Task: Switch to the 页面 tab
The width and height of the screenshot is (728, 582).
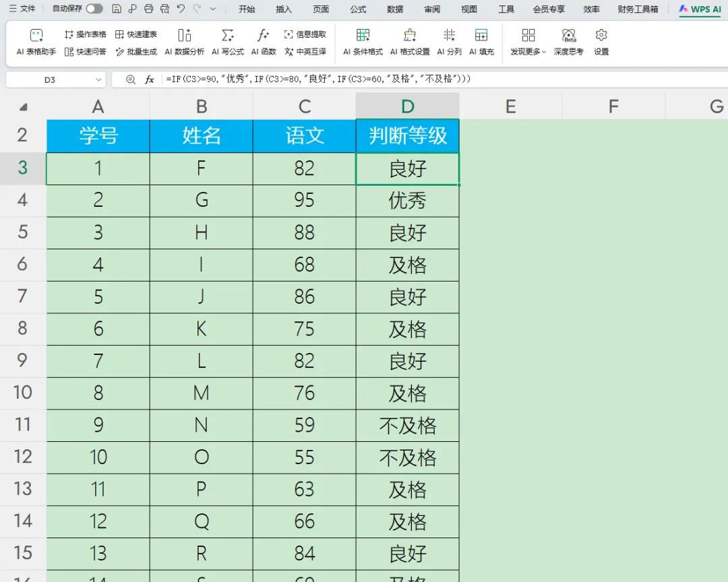Action: click(x=321, y=9)
